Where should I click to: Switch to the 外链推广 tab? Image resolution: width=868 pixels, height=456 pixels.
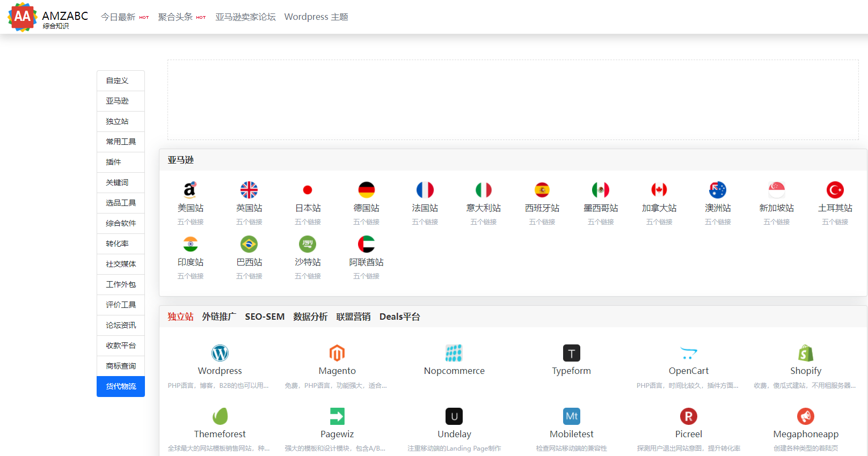(219, 317)
